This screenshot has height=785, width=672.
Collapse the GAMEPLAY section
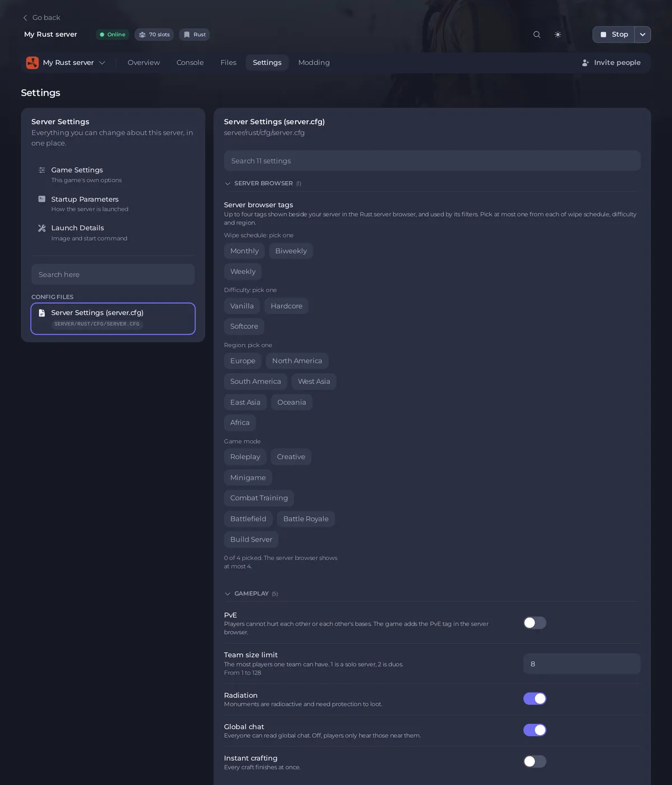point(251,594)
